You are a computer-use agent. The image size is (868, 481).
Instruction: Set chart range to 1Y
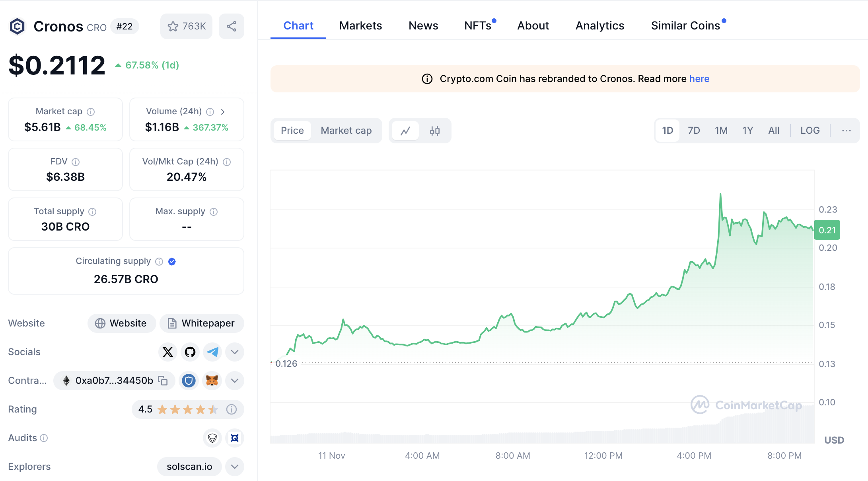click(x=747, y=131)
